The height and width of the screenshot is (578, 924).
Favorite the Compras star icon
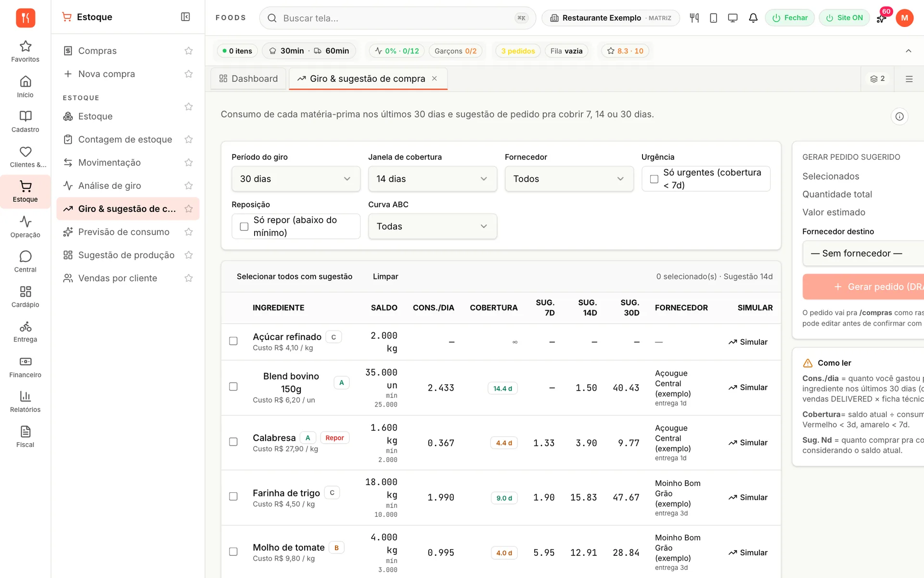coord(189,51)
